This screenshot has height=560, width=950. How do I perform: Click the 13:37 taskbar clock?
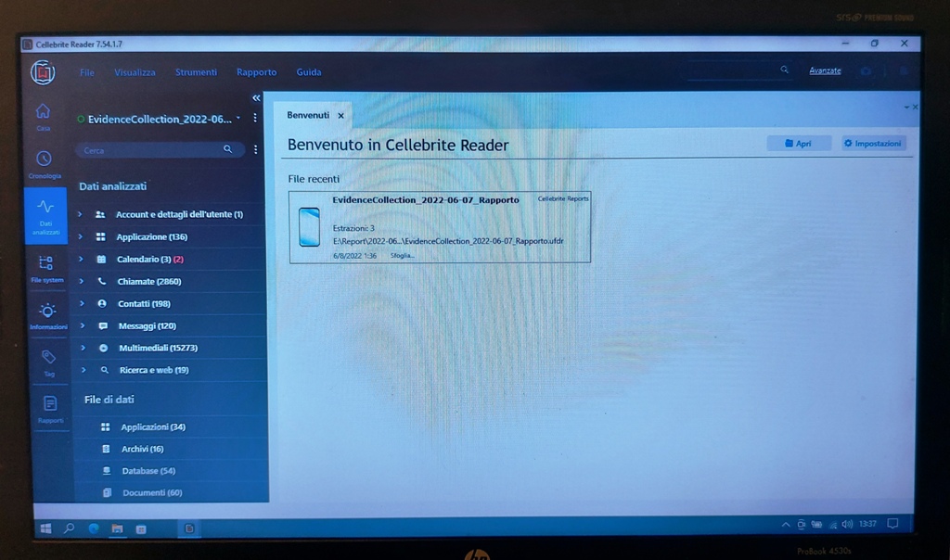pos(867,524)
